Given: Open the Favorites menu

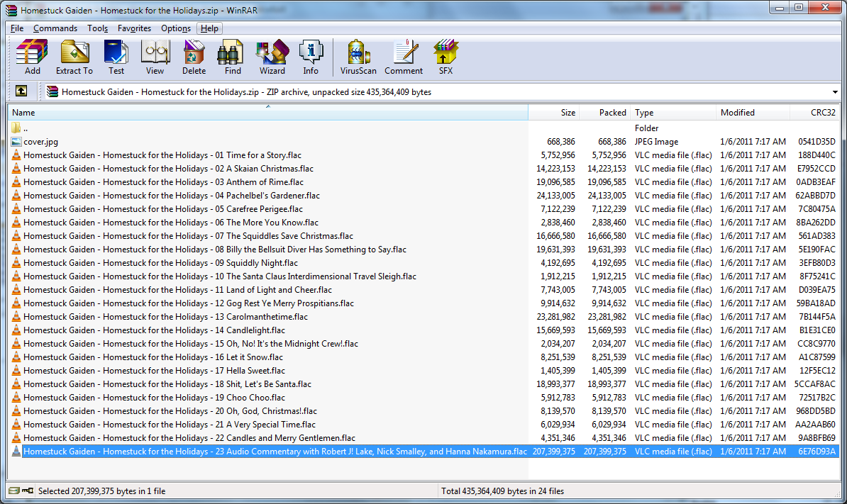Looking at the screenshot, I should [x=134, y=28].
